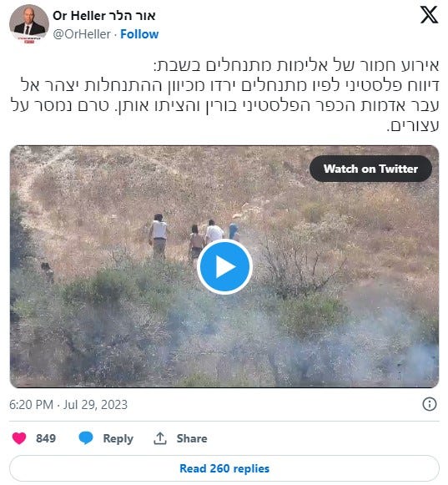Open the 6:20 PM Jul 29, 2023 timestamp
Screen dimensions: 448x485
pos(68,405)
